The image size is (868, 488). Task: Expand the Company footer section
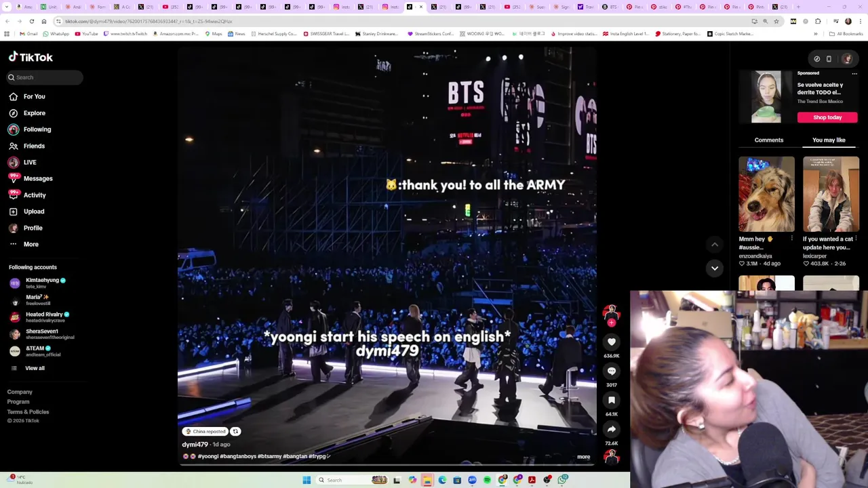tap(20, 392)
